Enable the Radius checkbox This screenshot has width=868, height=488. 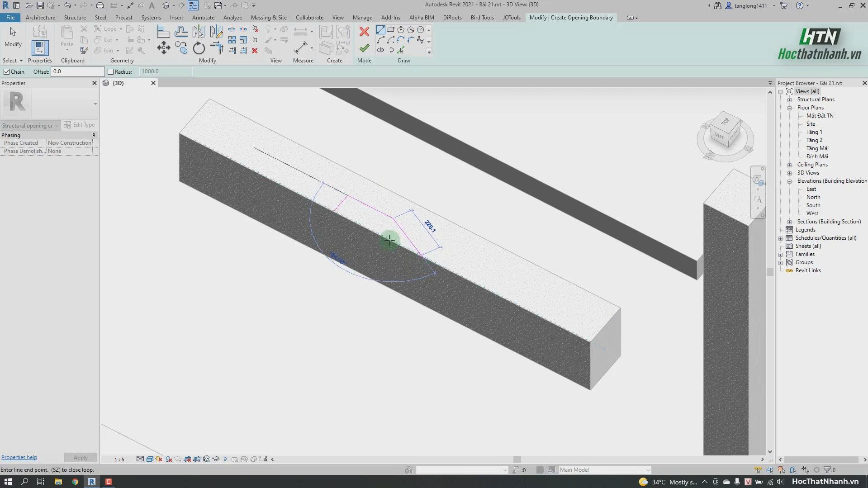pos(111,71)
